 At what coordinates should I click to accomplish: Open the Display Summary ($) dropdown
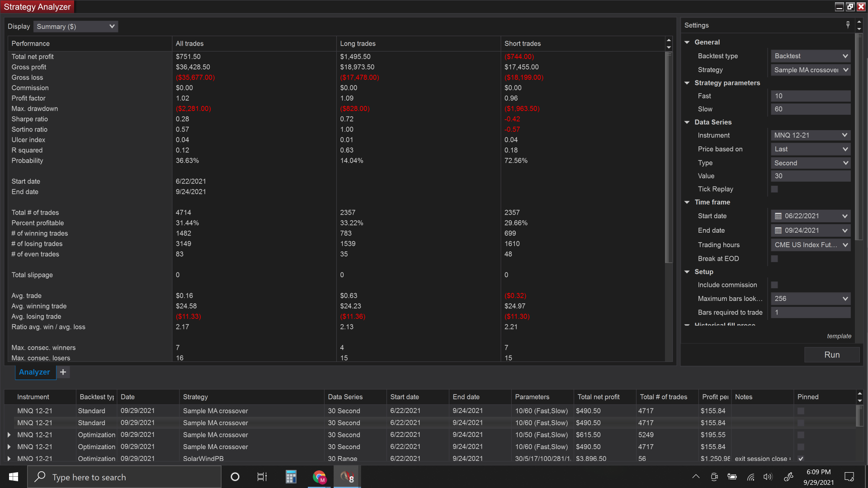[75, 27]
